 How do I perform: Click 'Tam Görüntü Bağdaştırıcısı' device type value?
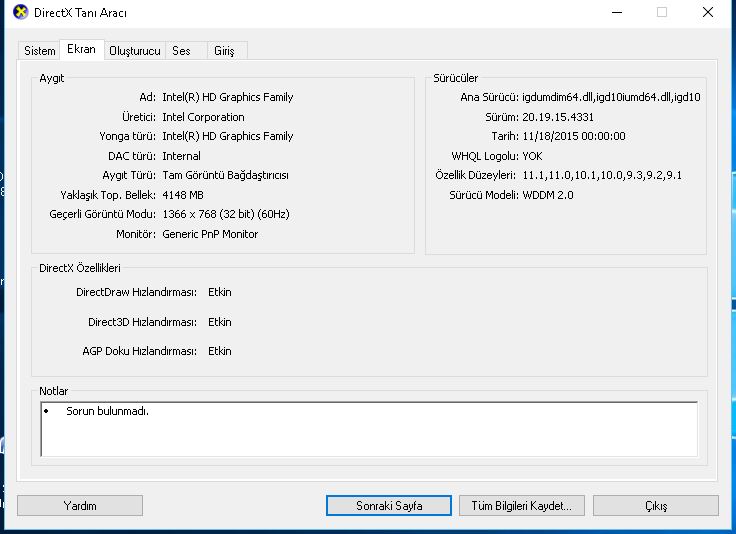pyautogui.click(x=225, y=175)
